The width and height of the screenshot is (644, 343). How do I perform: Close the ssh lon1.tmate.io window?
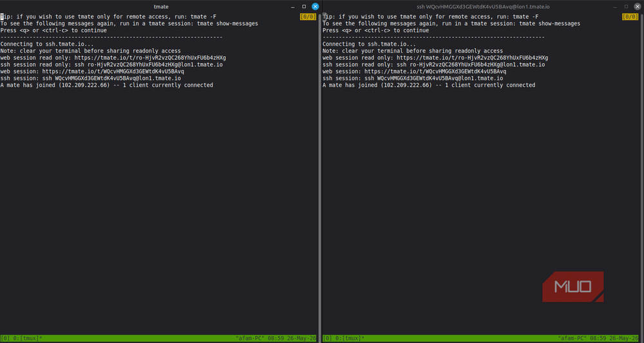click(x=637, y=6)
